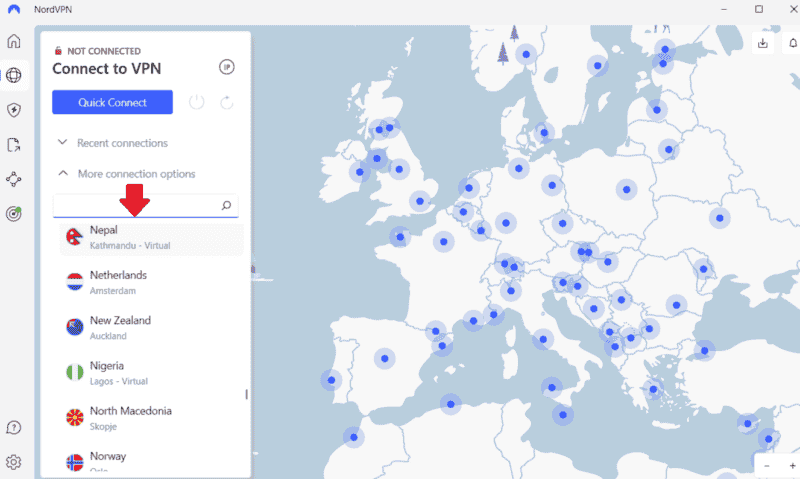The height and width of the screenshot is (479, 800).
Task: Click the reconnect refresh icon
Action: [x=227, y=103]
